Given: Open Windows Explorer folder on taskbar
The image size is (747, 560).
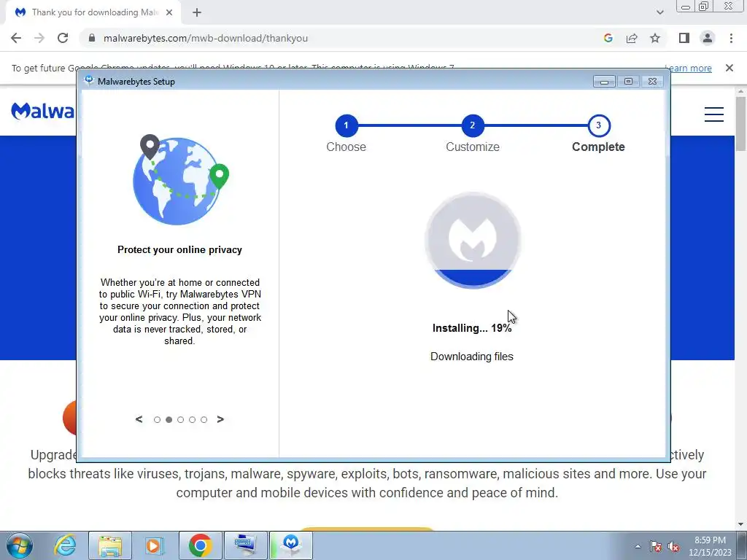Looking at the screenshot, I should 110,545.
